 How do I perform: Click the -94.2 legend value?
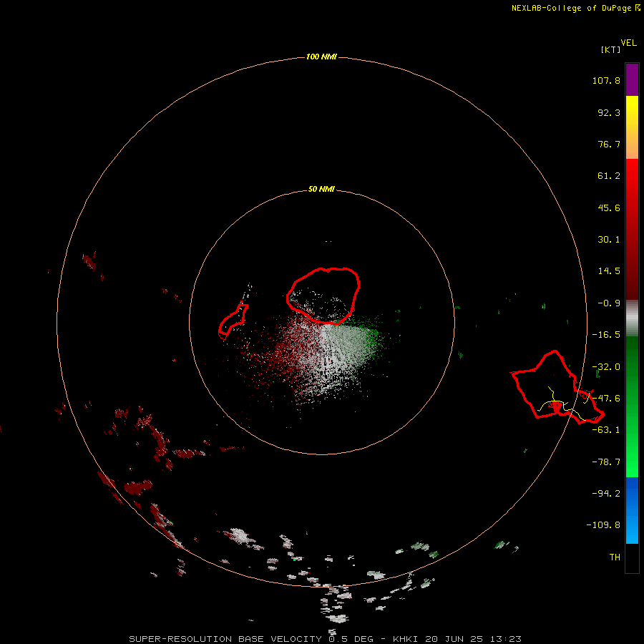pos(606,494)
